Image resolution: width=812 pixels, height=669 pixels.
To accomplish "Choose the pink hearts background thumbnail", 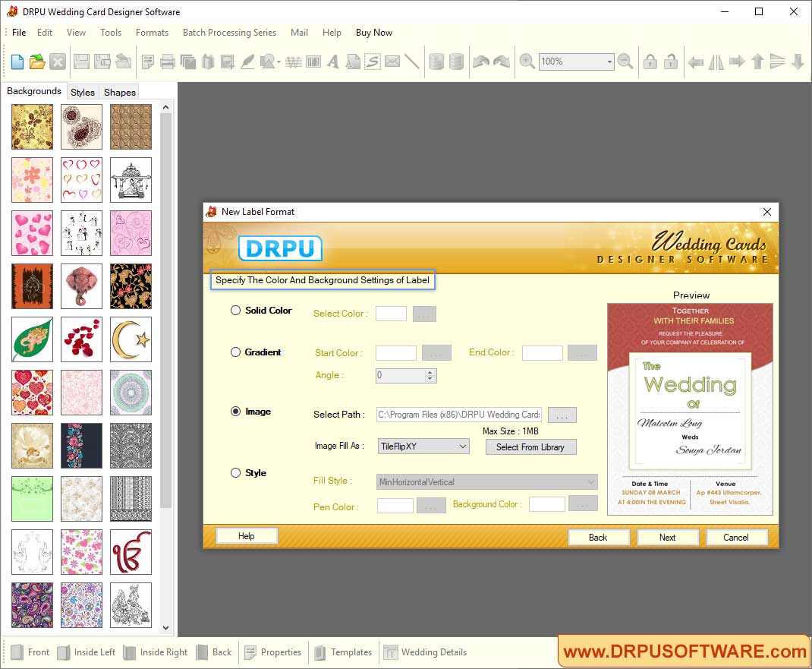I will (x=32, y=233).
